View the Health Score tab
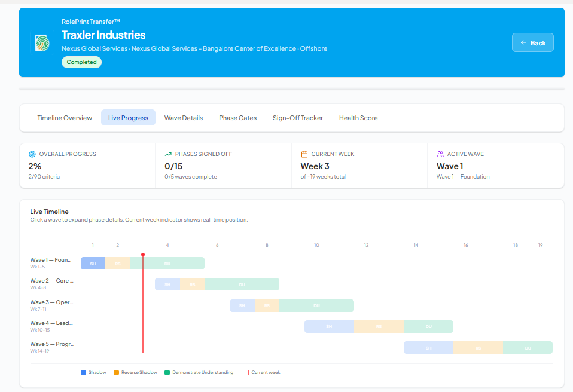Viewport: 573px width, 392px height. (x=358, y=118)
